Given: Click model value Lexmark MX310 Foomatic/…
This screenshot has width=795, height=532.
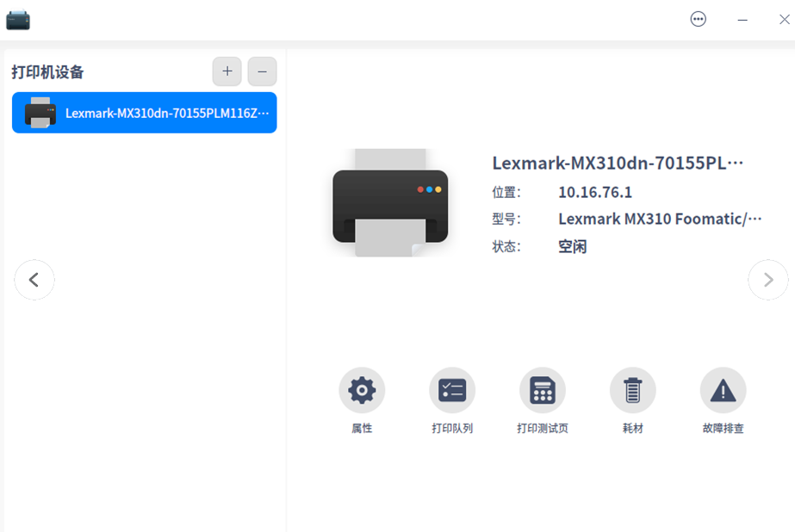Looking at the screenshot, I should coord(660,219).
